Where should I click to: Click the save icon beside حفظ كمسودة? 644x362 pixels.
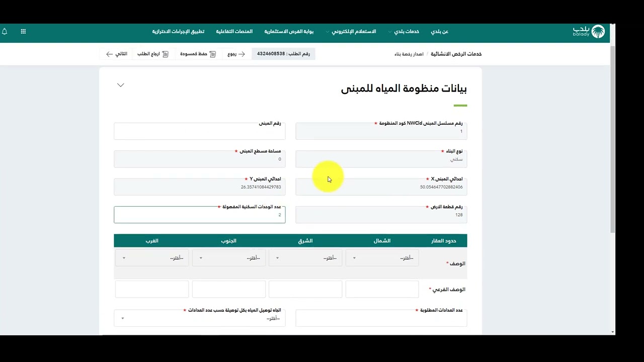(x=213, y=54)
